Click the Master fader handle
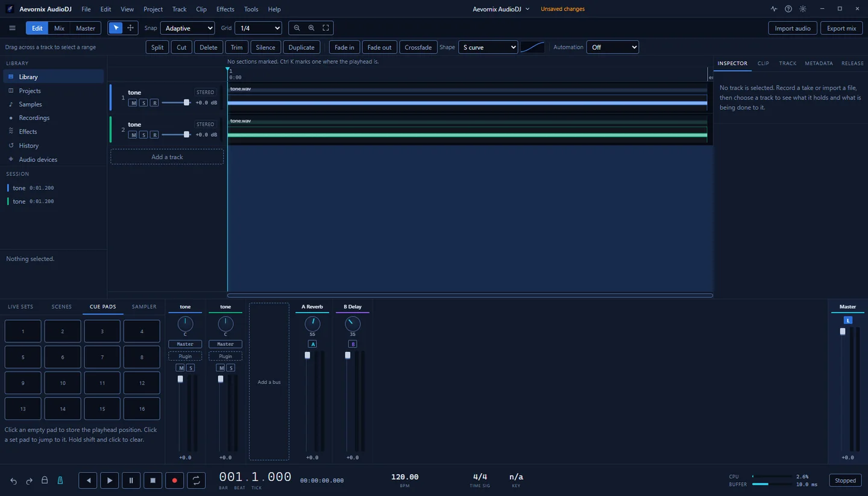This screenshot has height=496, width=868. click(843, 331)
